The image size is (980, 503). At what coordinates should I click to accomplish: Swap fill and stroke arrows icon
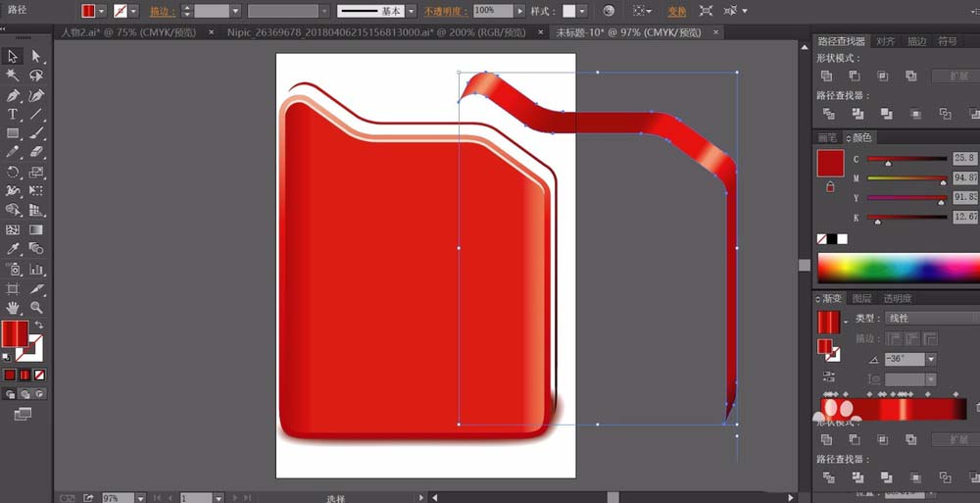(x=39, y=325)
